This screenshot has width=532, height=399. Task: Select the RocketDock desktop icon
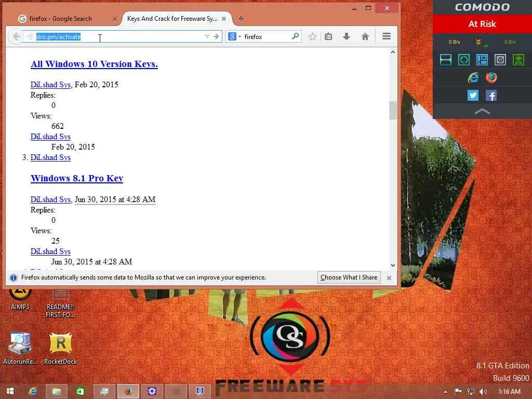[x=60, y=349]
